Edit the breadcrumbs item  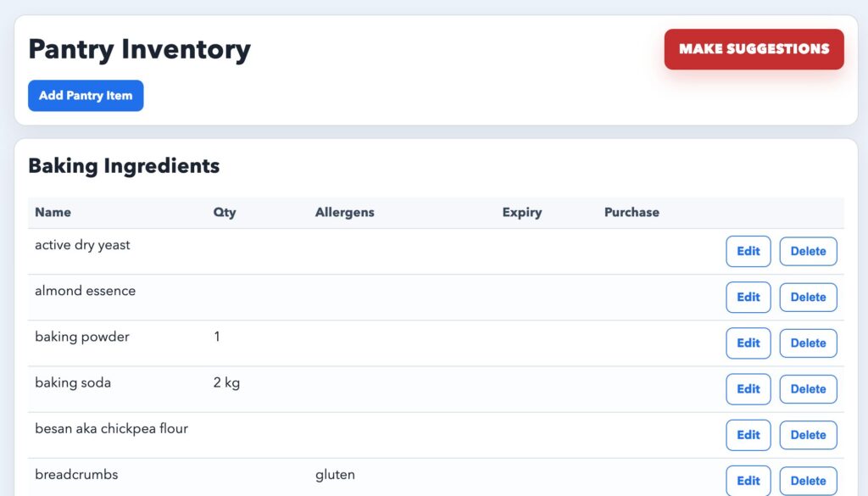click(x=748, y=480)
